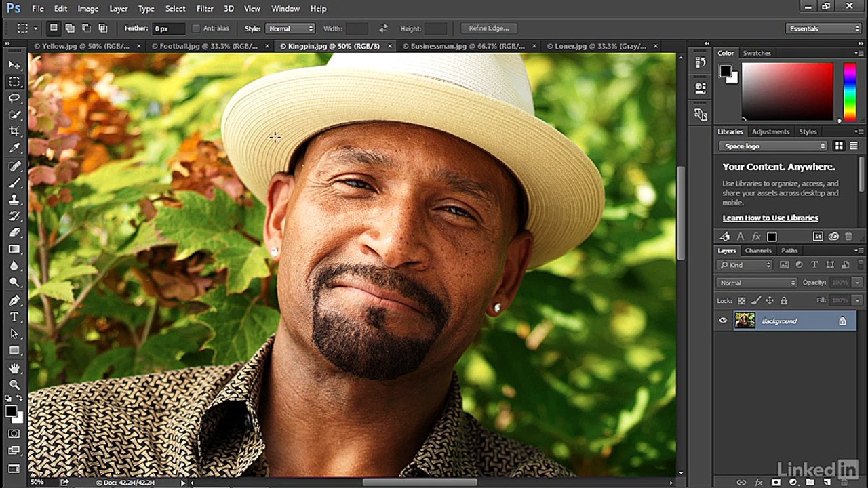
Task: Select the Eyedropper tool
Action: 15,148
